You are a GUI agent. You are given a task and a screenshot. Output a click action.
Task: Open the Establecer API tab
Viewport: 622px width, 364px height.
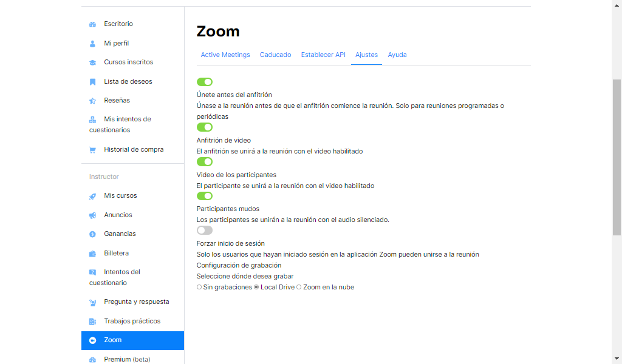pyautogui.click(x=323, y=55)
